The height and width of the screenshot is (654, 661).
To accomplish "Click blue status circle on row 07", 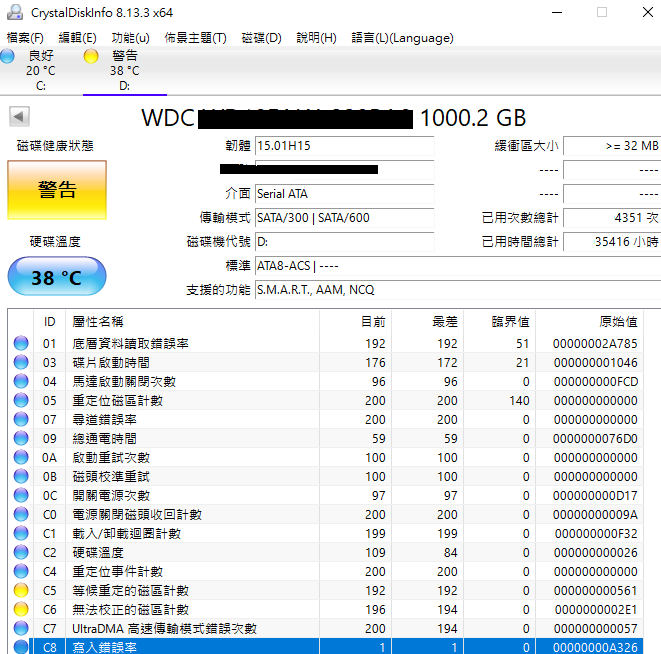I will [21, 419].
